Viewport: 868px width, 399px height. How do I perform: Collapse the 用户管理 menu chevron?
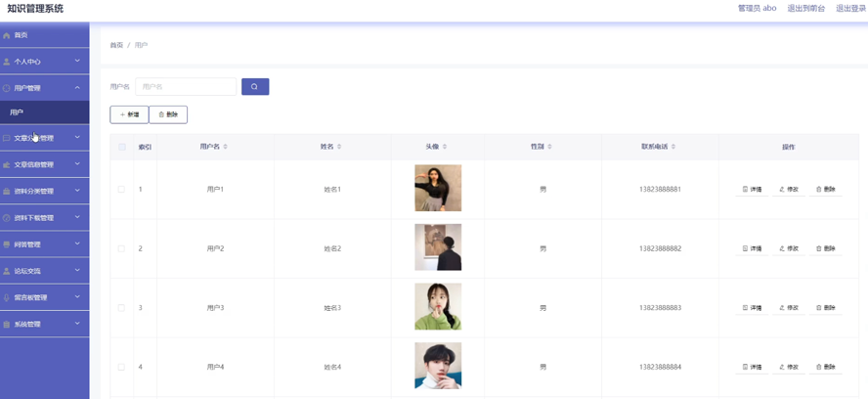(x=77, y=88)
